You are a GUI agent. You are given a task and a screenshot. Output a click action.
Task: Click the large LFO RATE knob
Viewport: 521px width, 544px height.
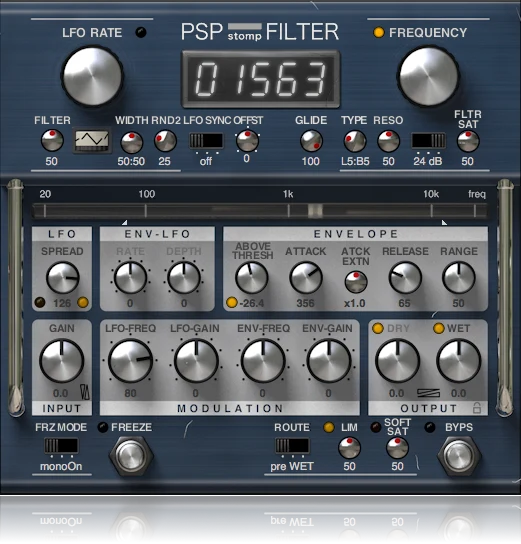(x=92, y=76)
